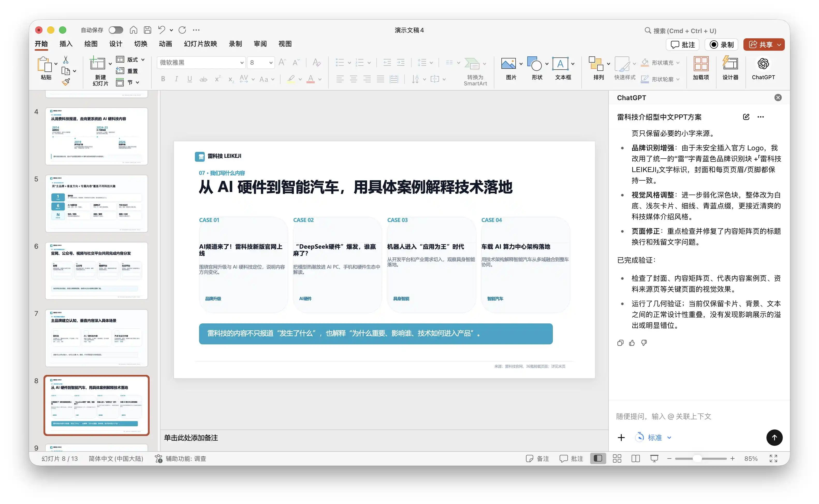
Task: Switch to normal view
Action: point(598,459)
